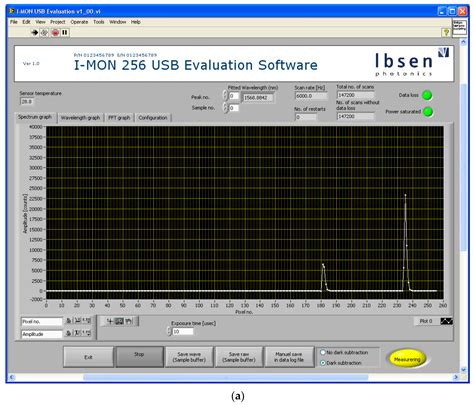The width and height of the screenshot is (474, 405).
Task: Click the Plot 0 line style icon
Action: point(446,321)
